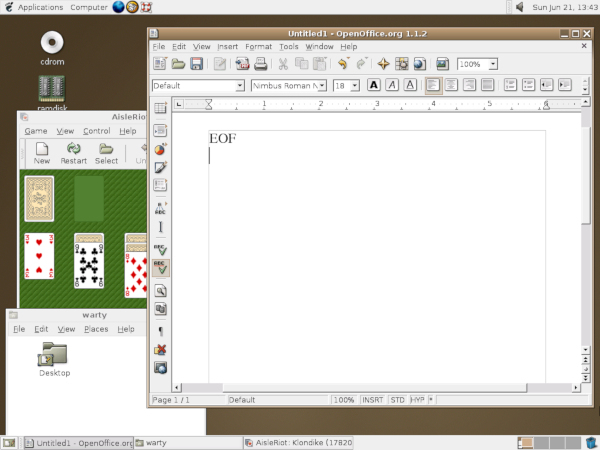This screenshot has width=600, height=450.
Task: Show Draw Functions pencil icon
Action: point(160,167)
